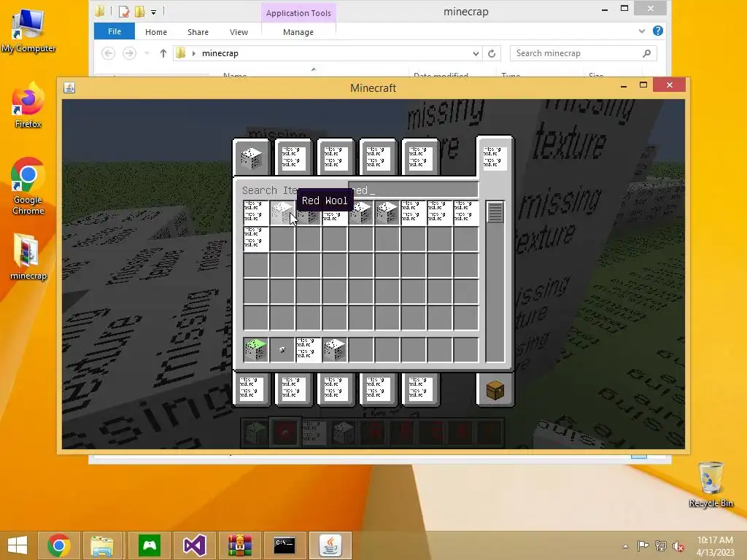Open the Action Center flag icon
The image size is (747, 560).
pyautogui.click(x=643, y=545)
